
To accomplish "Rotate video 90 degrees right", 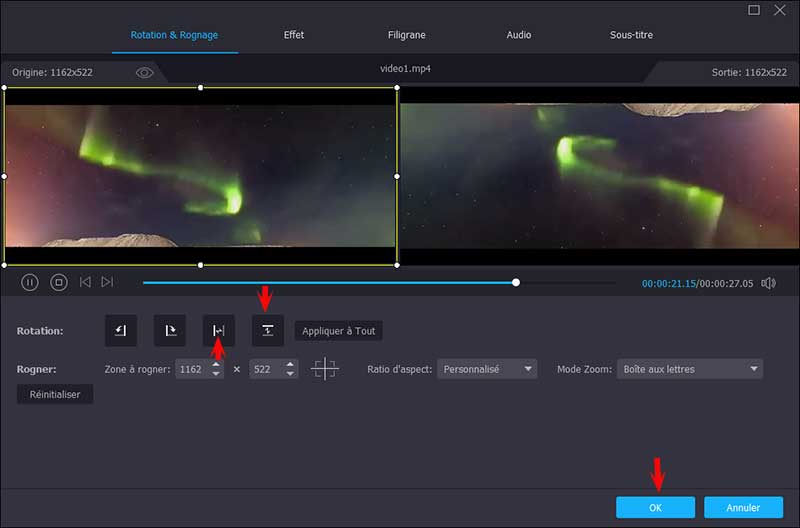I will [170, 330].
